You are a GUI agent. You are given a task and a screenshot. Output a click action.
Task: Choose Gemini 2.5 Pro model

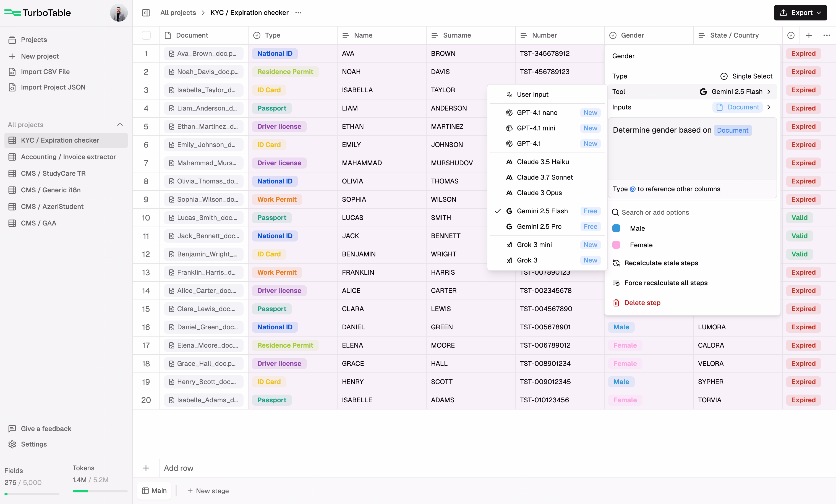547,227
